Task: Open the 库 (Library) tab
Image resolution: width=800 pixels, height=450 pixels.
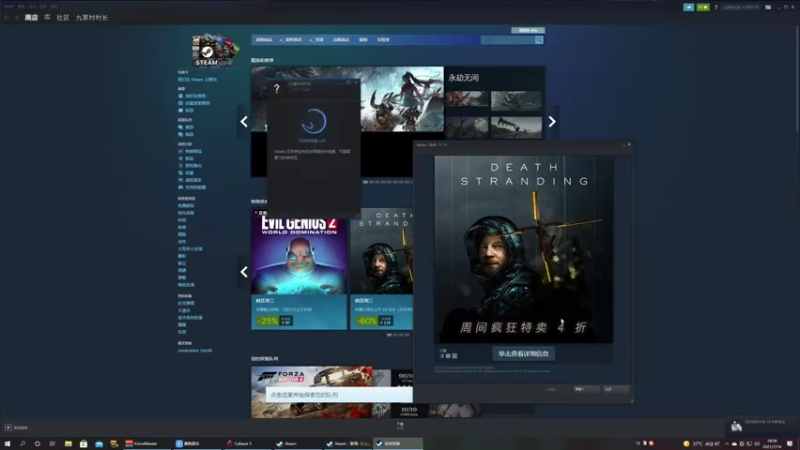Action: [x=47, y=17]
